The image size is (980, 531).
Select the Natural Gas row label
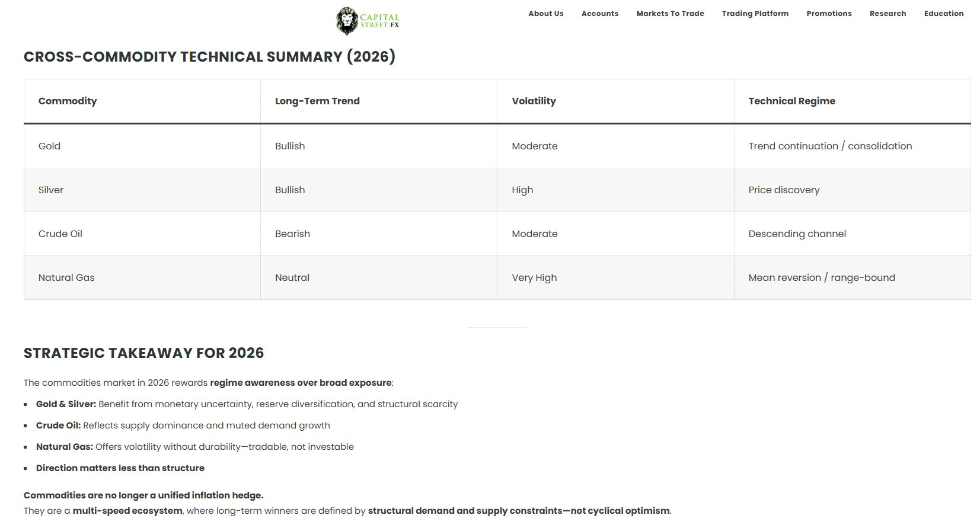click(x=66, y=277)
